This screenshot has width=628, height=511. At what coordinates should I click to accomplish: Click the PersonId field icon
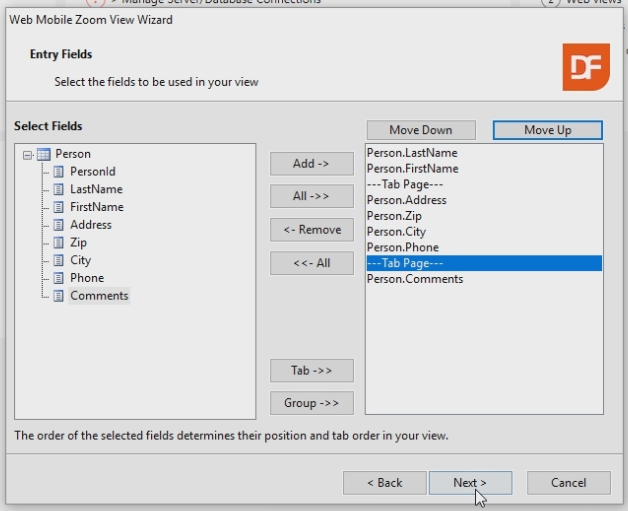tap(58, 172)
